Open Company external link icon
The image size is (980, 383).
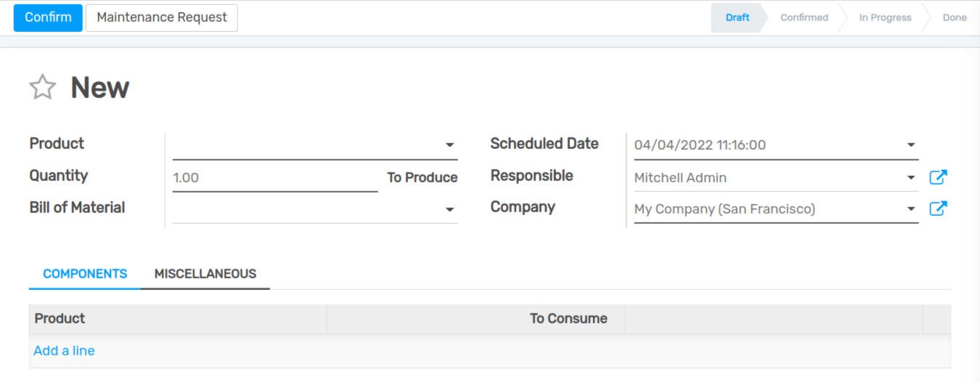tap(938, 209)
